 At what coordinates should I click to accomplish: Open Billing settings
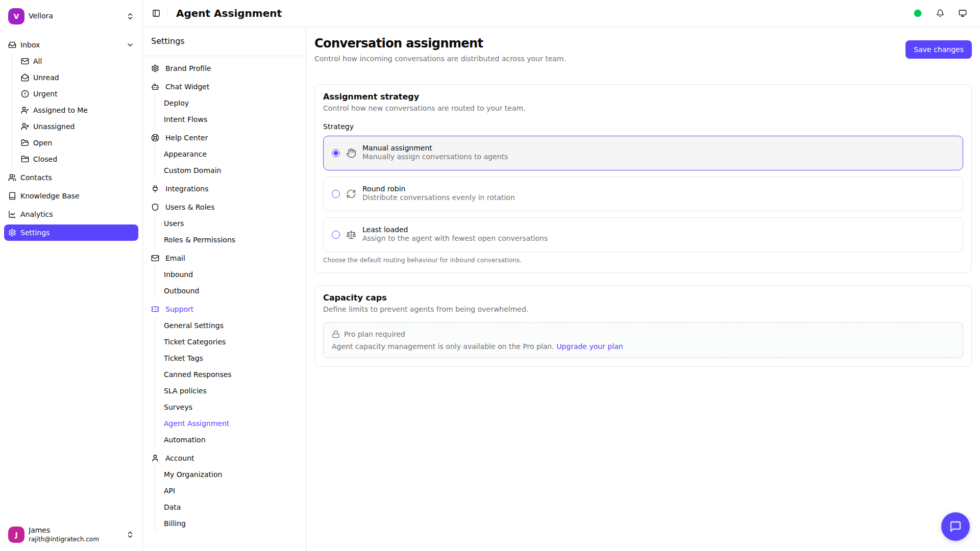click(x=175, y=523)
